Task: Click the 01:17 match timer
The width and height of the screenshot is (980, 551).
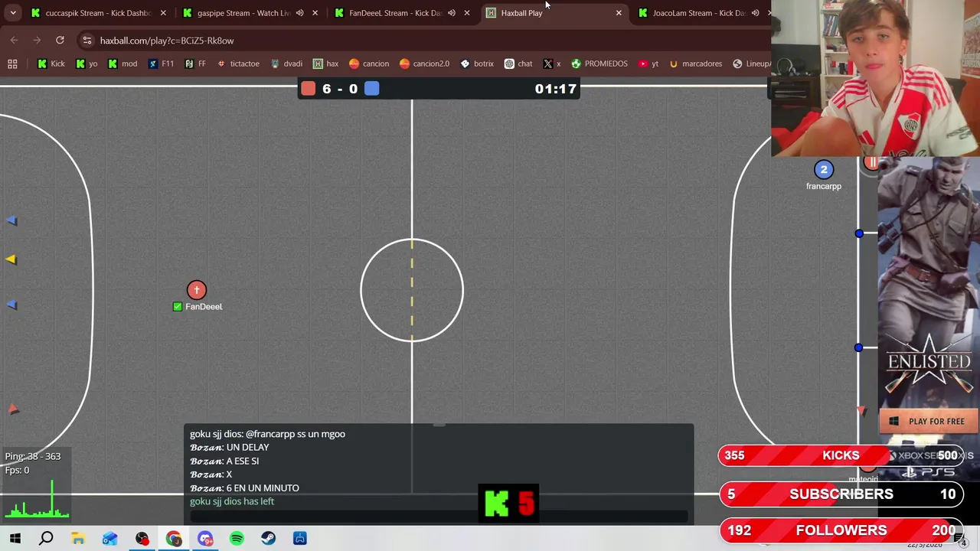Action: pyautogui.click(x=555, y=89)
